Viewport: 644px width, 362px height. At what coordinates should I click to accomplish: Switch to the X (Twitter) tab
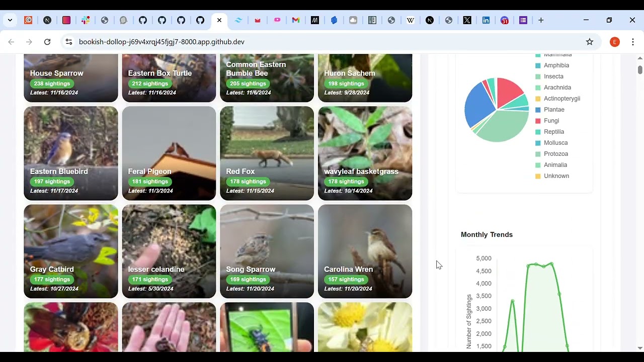(467, 20)
